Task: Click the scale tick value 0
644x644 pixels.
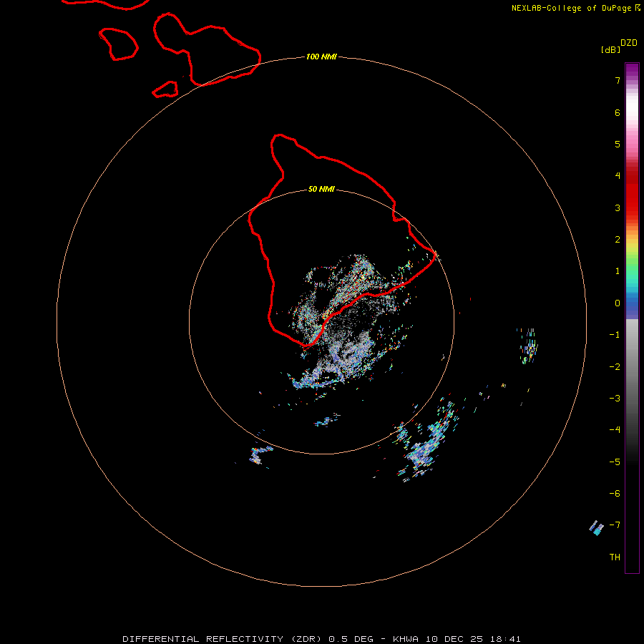Action: (x=618, y=303)
